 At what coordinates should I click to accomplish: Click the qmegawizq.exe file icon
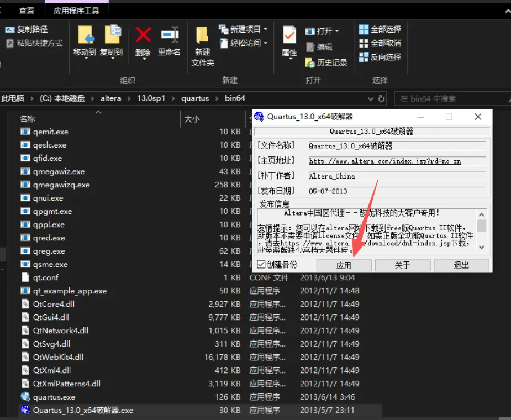click(25, 185)
